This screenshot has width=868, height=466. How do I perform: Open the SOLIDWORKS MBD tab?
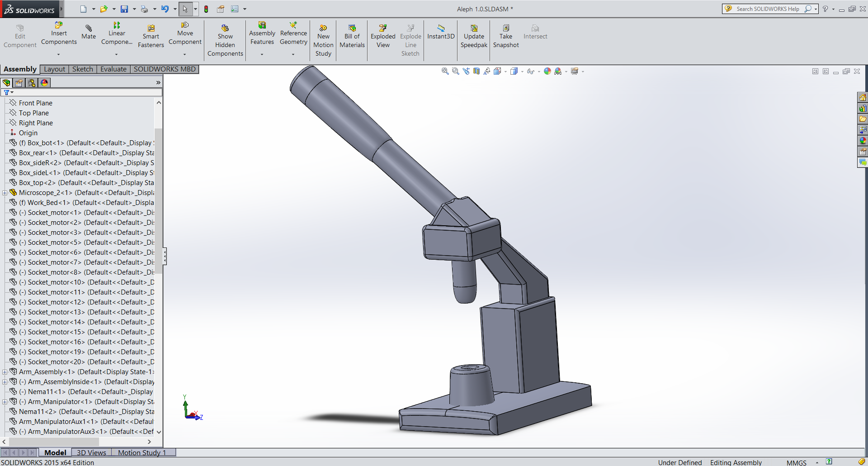tap(165, 69)
